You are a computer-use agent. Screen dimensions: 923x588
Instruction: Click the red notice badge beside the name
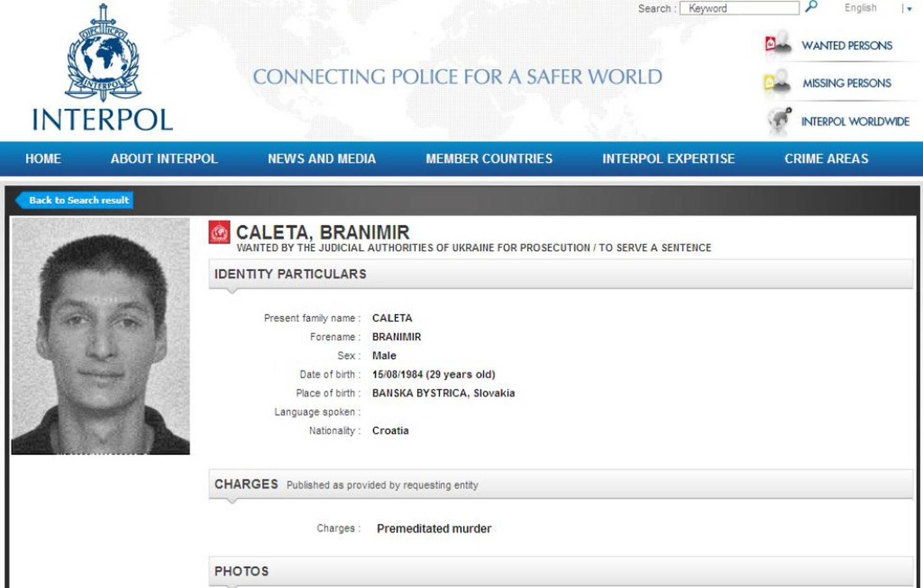point(219,233)
